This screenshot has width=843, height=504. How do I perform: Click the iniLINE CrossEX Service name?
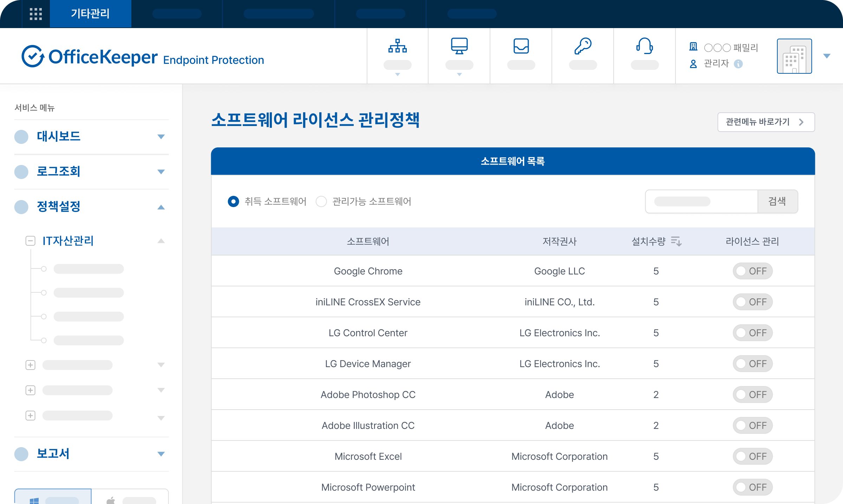[368, 302]
